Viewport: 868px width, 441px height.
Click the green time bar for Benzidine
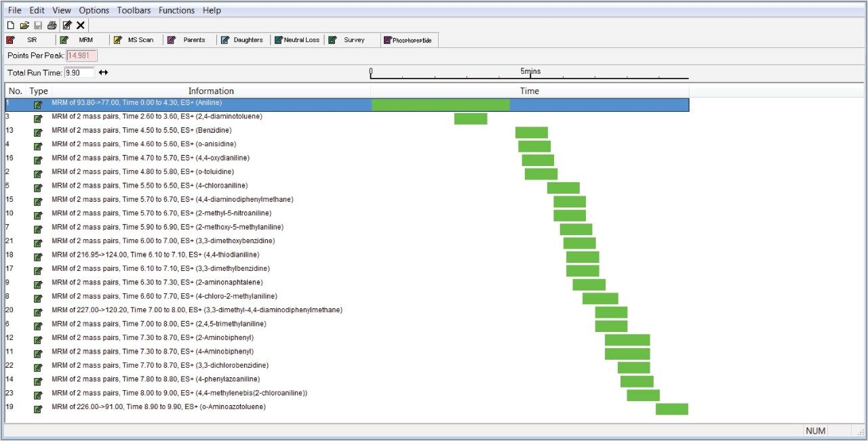pyautogui.click(x=532, y=133)
